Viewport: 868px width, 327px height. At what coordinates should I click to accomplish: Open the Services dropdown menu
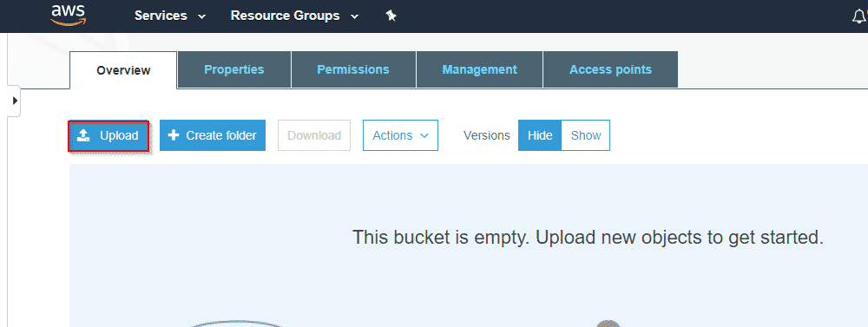pos(170,16)
